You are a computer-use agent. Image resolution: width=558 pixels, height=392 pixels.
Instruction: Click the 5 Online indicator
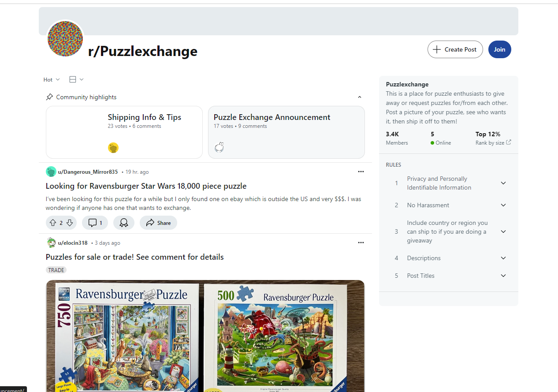[441, 138]
